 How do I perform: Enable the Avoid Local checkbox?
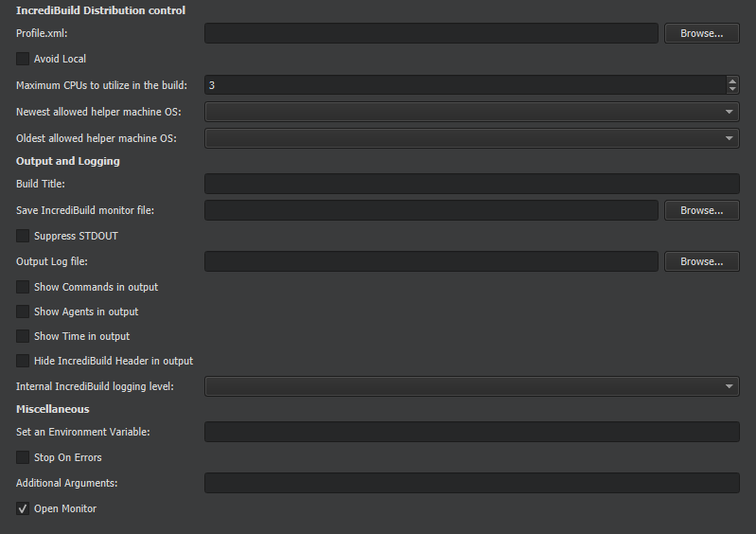point(23,59)
